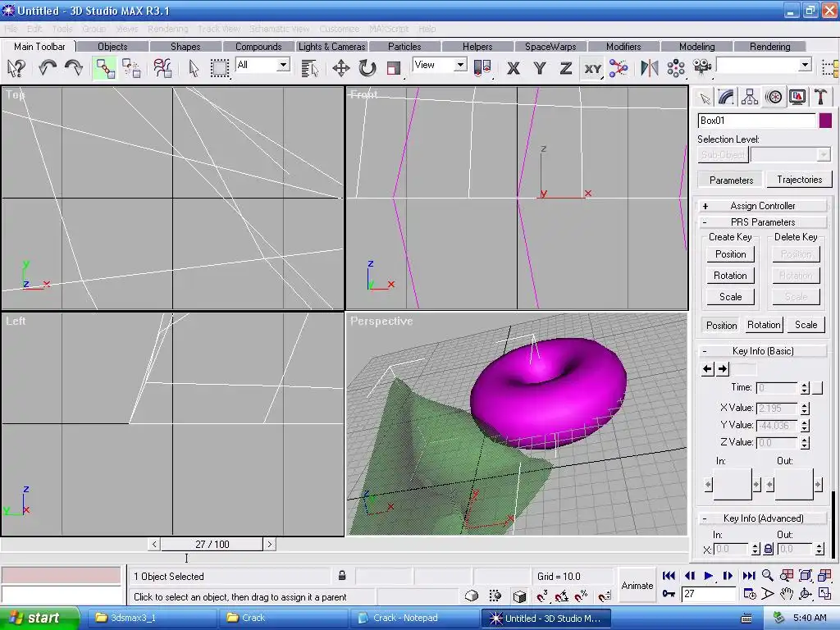Click the Mirror Selected Objects icon
This screenshot has height=630, width=840.
pyautogui.click(x=650, y=68)
